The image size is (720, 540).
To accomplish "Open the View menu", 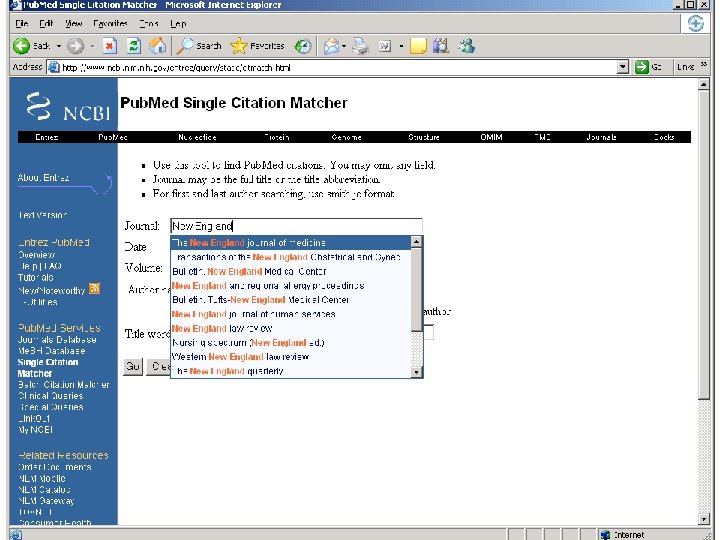I will pyautogui.click(x=73, y=23).
